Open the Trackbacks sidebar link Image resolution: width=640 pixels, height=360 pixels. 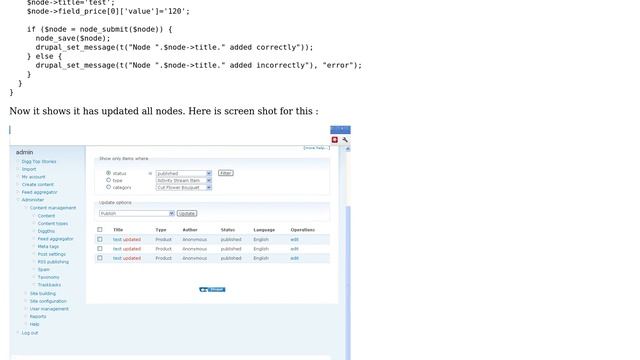tap(49, 285)
